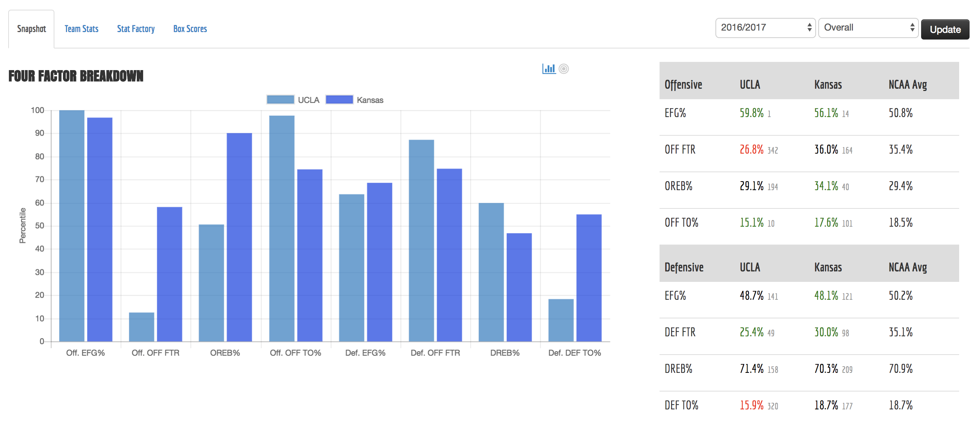
Task: Click the Offensive table header
Action: point(683,85)
